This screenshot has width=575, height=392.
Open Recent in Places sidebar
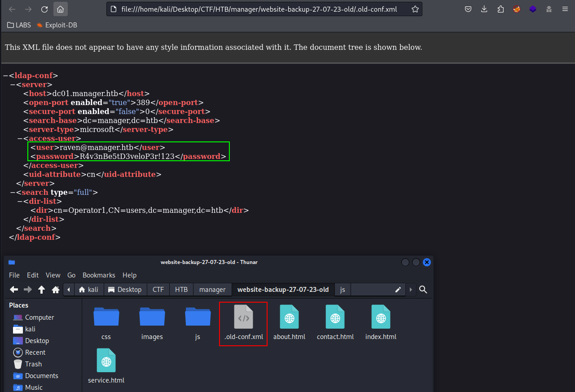[29, 352]
